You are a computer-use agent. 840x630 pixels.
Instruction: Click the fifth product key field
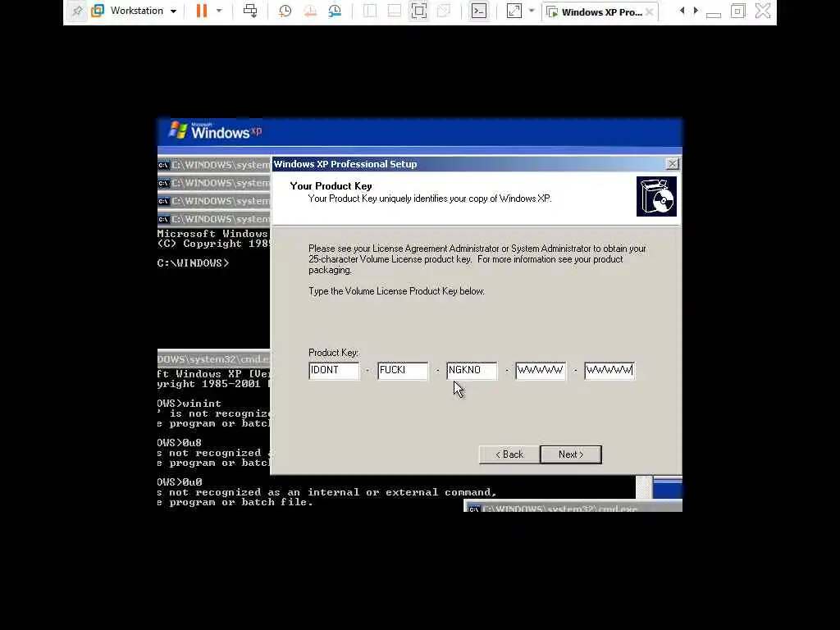point(609,370)
